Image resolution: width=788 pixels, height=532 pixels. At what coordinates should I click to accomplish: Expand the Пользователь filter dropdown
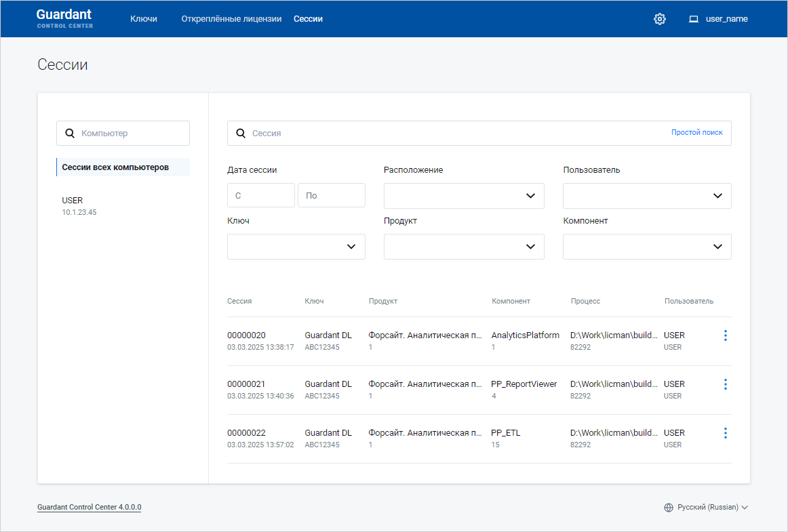point(647,196)
